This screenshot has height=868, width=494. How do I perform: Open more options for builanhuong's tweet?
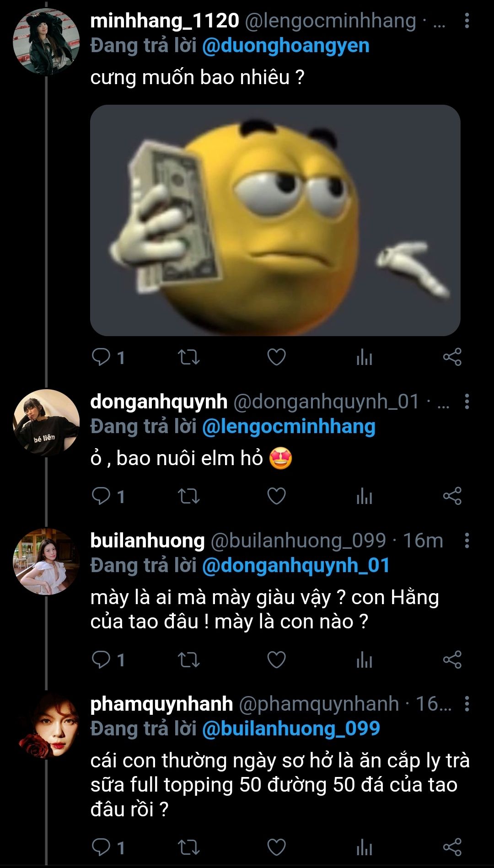pyautogui.click(x=467, y=541)
